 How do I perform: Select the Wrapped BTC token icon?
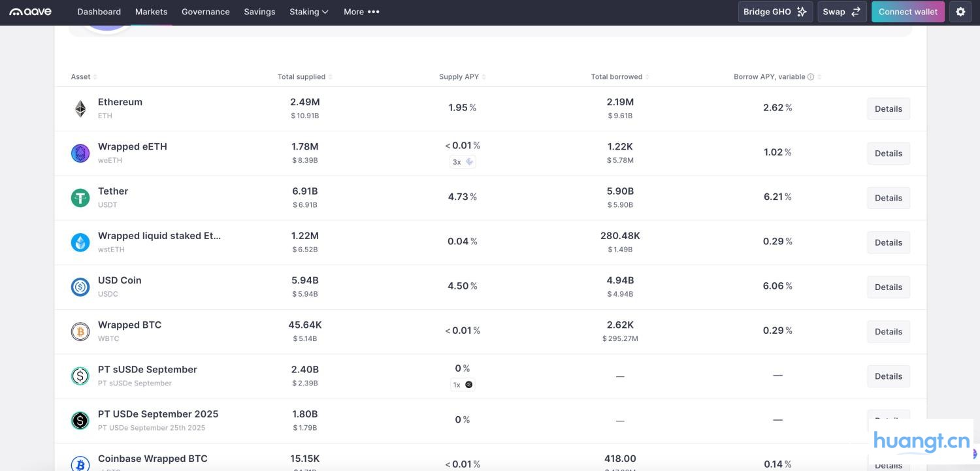(80, 331)
